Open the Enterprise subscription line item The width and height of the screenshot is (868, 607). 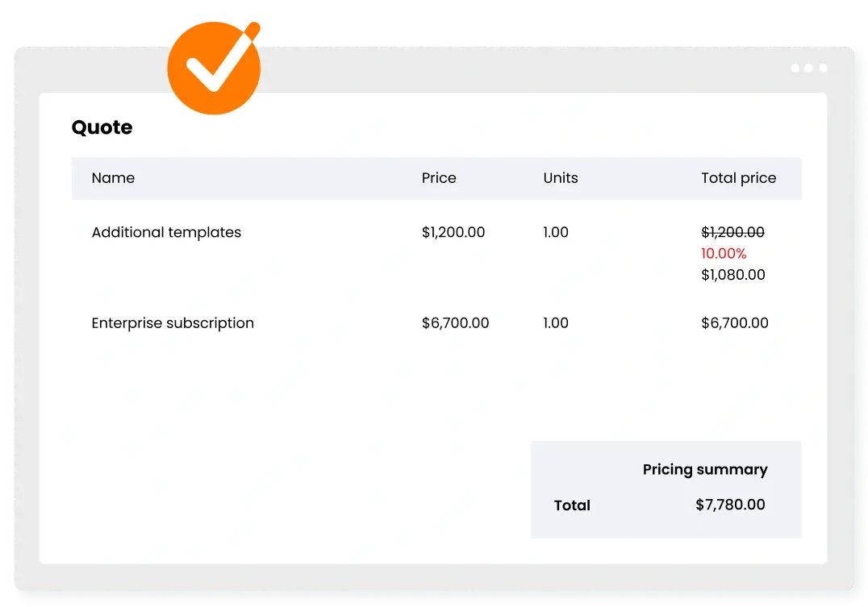pos(173,323)
